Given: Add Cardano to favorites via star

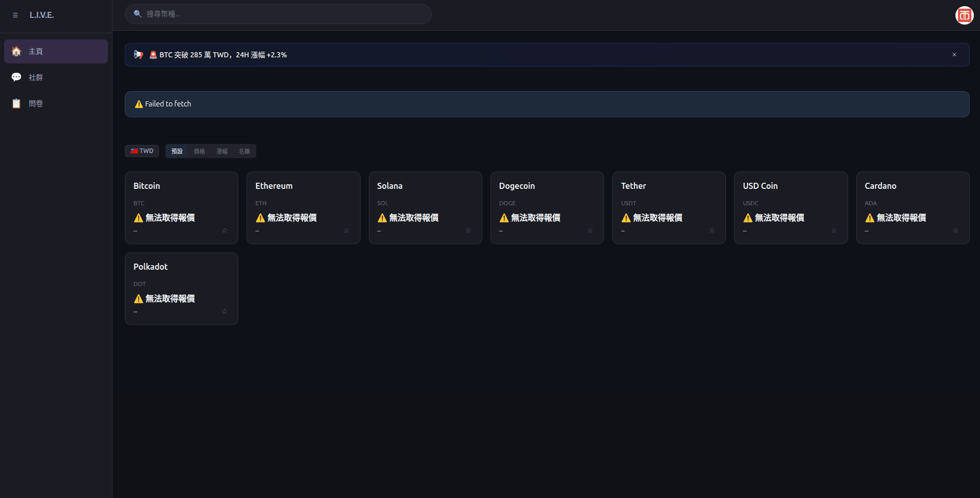Looking at the screenshot, I should pos(956,231).
